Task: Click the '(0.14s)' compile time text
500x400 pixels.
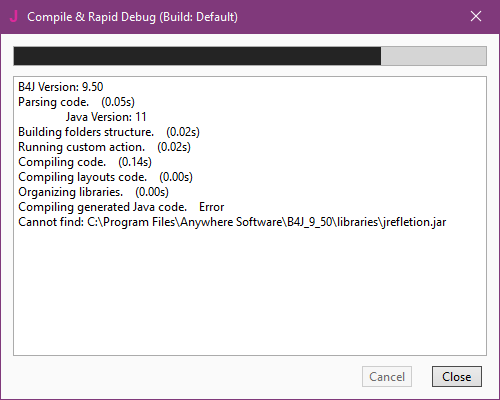Action: coord(135,162)
